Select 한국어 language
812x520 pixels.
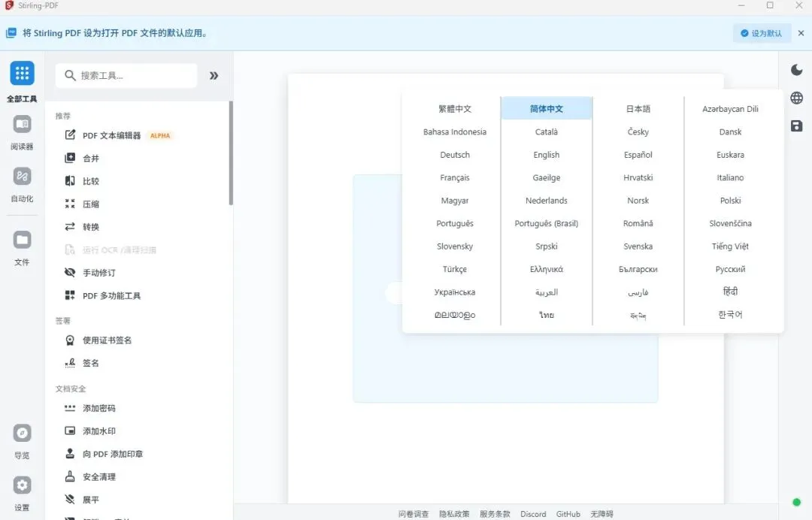tap(730, 315)
